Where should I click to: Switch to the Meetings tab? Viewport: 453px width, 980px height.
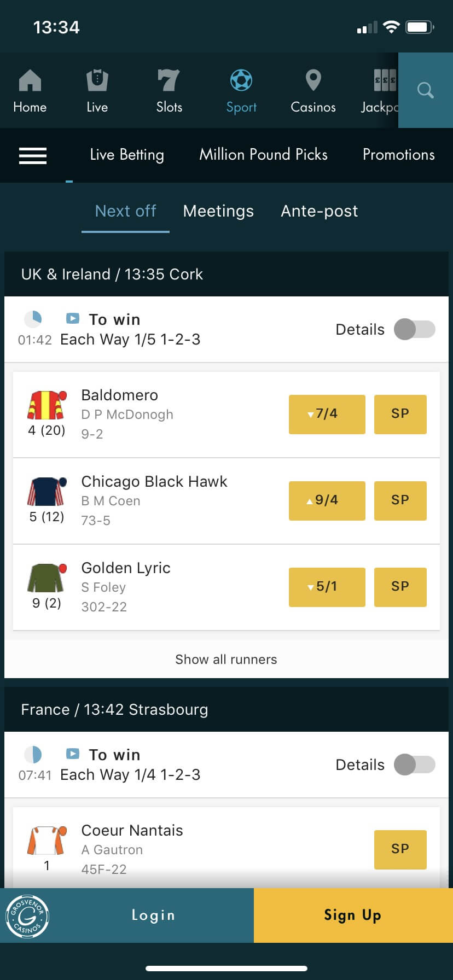(x=218, y=211)
